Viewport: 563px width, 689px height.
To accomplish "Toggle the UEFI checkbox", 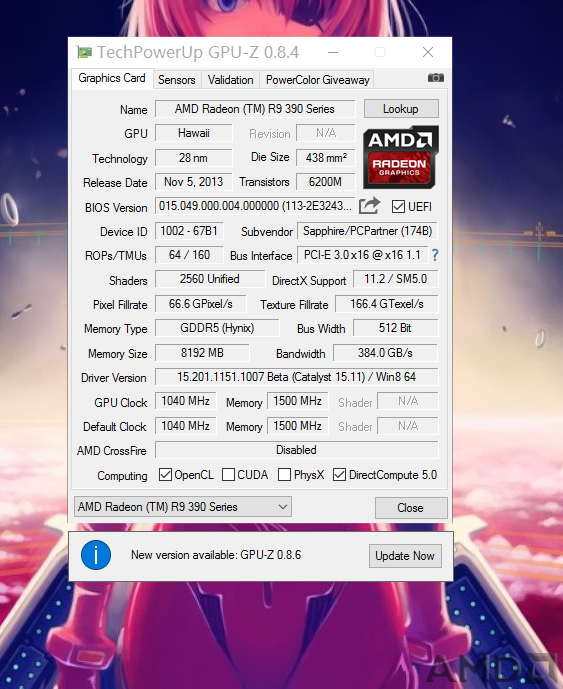I will 398,207.
